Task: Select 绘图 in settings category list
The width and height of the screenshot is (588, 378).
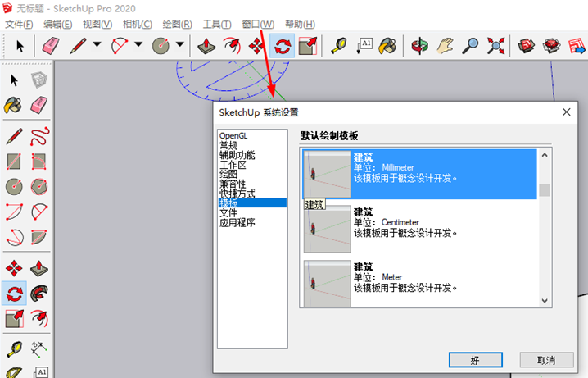Action: [x=228, y=174]
